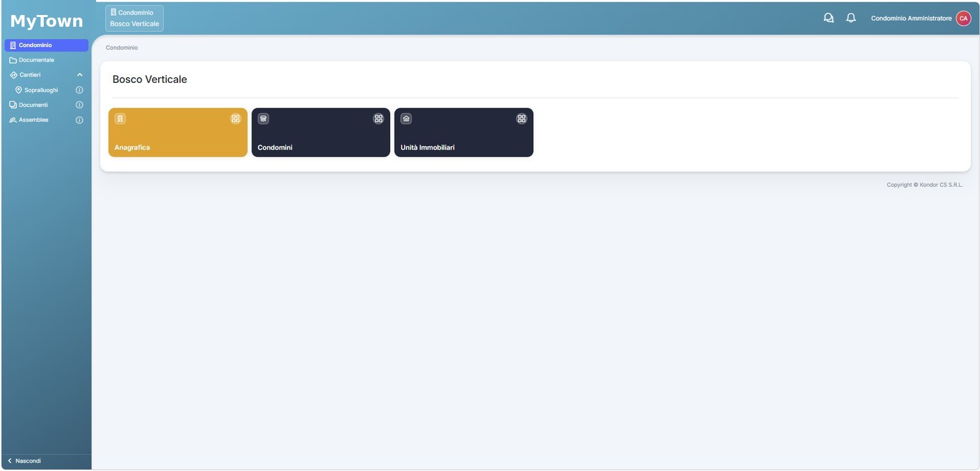Open the notifications bell
The height and width of the screenshot is (471, 980).
click(851, 18)
